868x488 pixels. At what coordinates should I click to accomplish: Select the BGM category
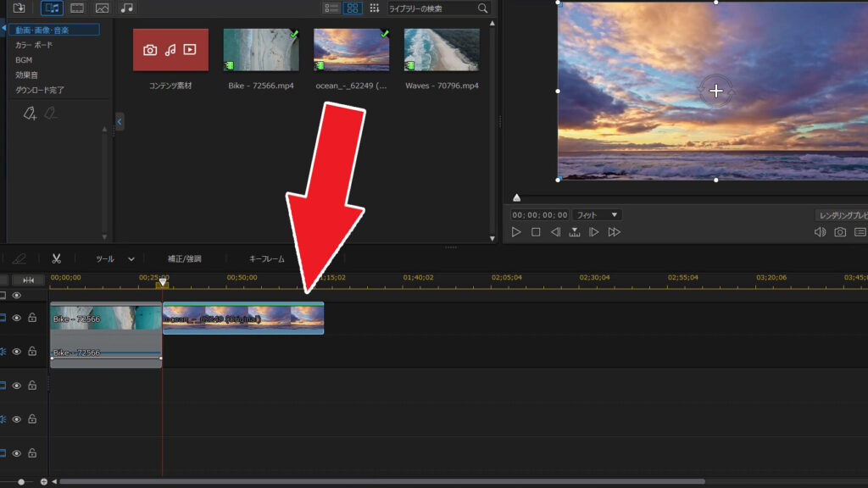coord(24,60)
